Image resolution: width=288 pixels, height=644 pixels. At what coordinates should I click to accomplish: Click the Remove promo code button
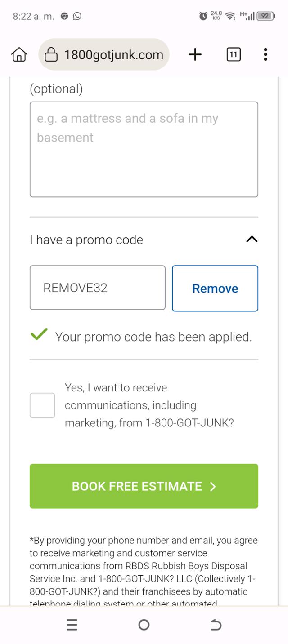pos(215,288)
